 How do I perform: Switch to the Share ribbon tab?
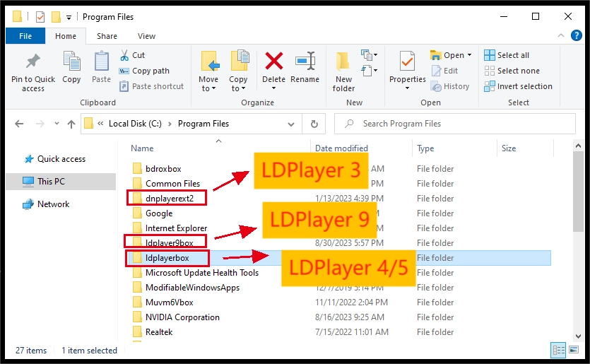point(107,36)
